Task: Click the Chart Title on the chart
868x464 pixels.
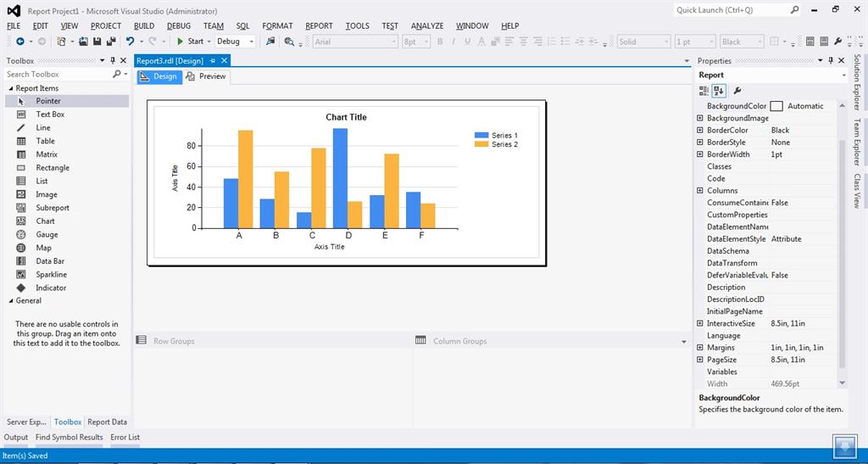Action: [x=346, y=117]
